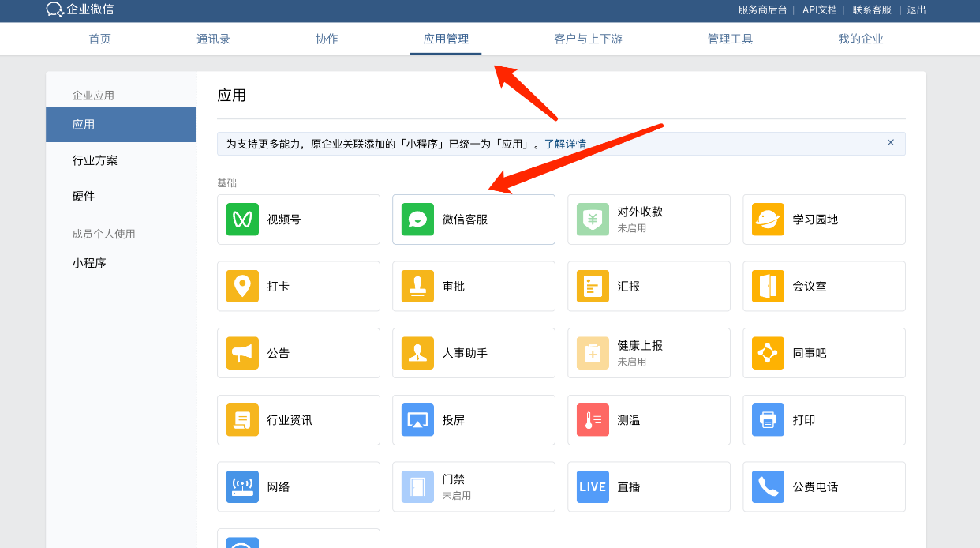
Task: Click the 微信客服 green chat icon
Action: coord(417,220)
